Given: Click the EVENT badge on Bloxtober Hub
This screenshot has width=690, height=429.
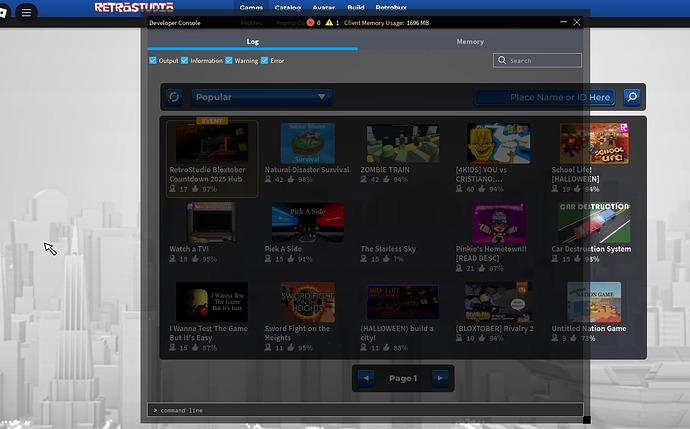Looking at the screenshot, I should pyautogui.click(x=212, y=121).
